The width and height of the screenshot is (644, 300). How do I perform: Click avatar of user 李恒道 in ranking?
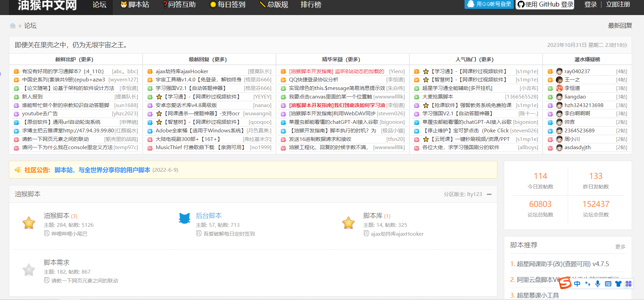point(559,88)
